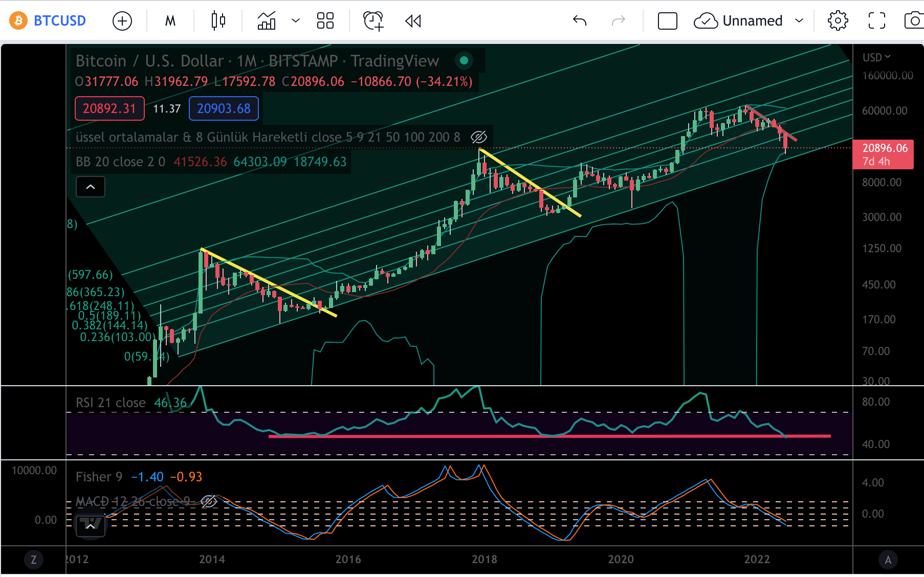924x577 pixels.
Task: Click the 2020 label on time axis
Action: click(621, 559)
